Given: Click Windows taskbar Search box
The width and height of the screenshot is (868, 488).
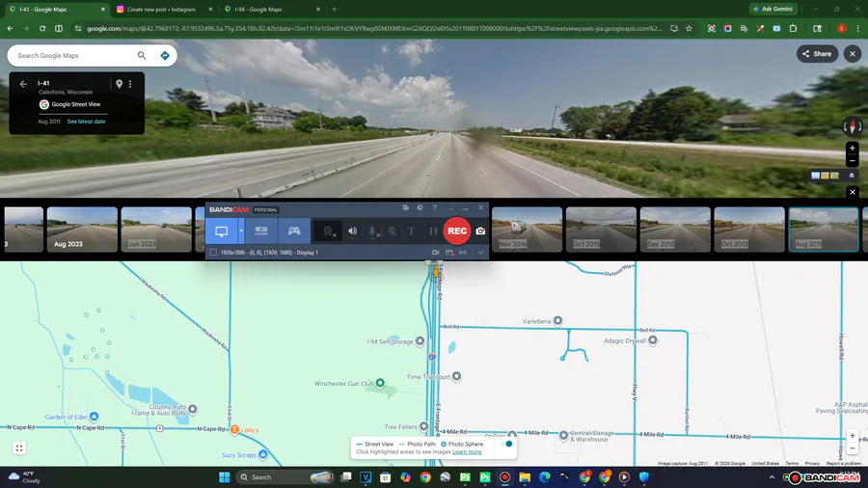Looking at the screenshot, I should pos(285,477).
